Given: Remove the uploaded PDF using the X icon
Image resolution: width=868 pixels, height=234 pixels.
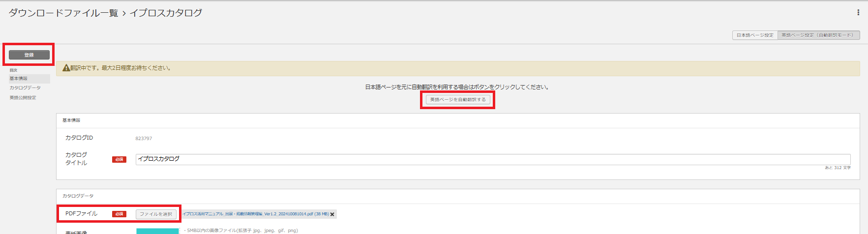Looking at the screenshot, I should click(x=332, y=214).
